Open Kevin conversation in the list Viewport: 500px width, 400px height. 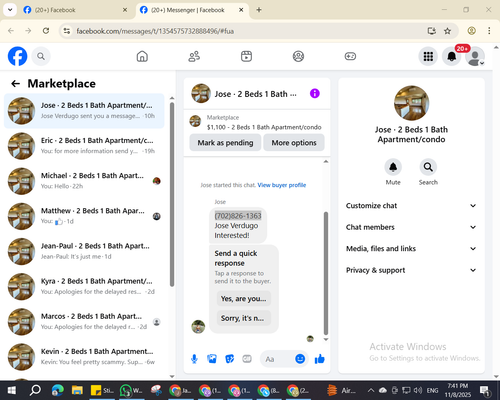click(x=84, y=357)
